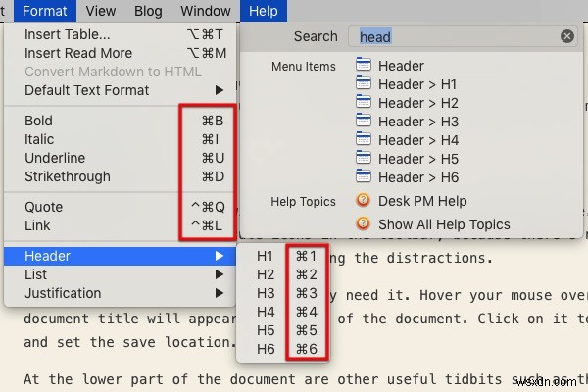
Task: Apply Bold from Format menu
Action: pyautogui.click(x=120, y=121)
